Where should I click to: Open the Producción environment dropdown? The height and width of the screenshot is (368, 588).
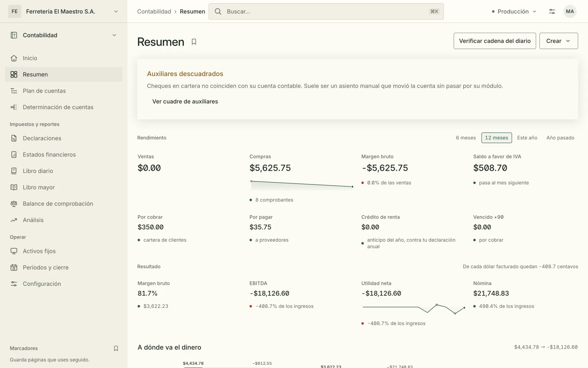point(514,11)
